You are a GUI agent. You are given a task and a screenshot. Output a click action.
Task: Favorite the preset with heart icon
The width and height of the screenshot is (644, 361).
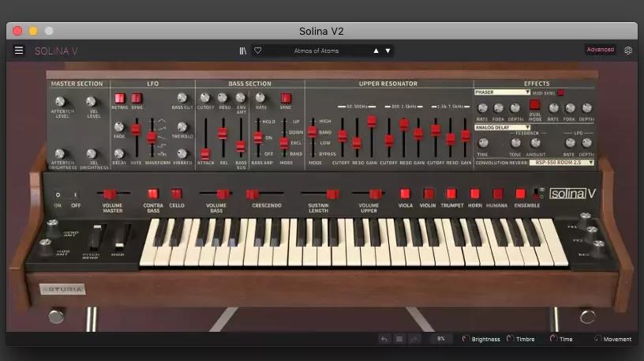click(258, 51)
